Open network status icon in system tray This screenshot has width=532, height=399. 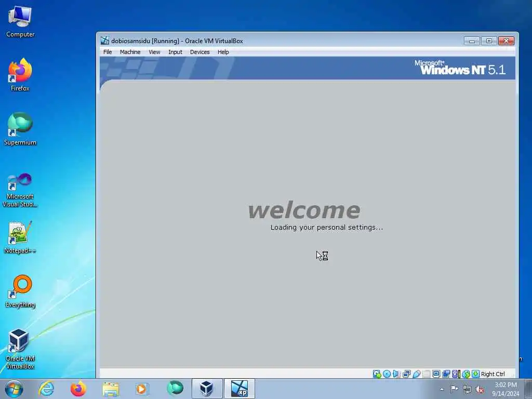(x=467, y=390)
